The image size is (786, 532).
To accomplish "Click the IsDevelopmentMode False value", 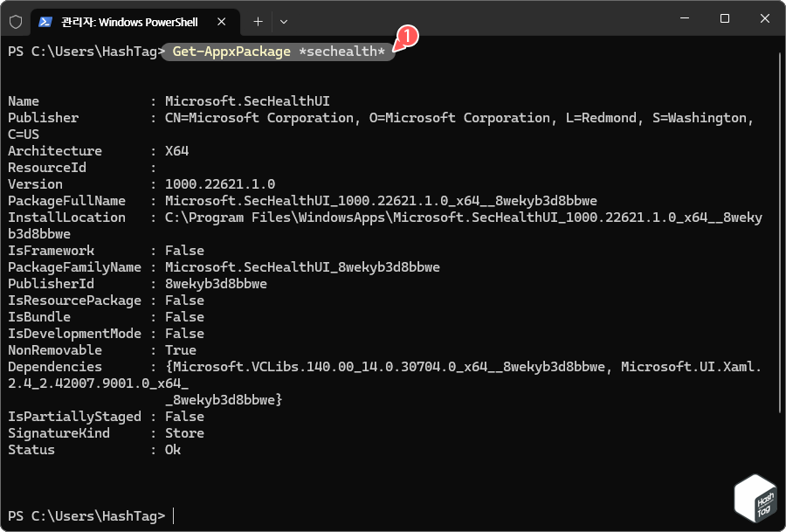I will 184,333.
